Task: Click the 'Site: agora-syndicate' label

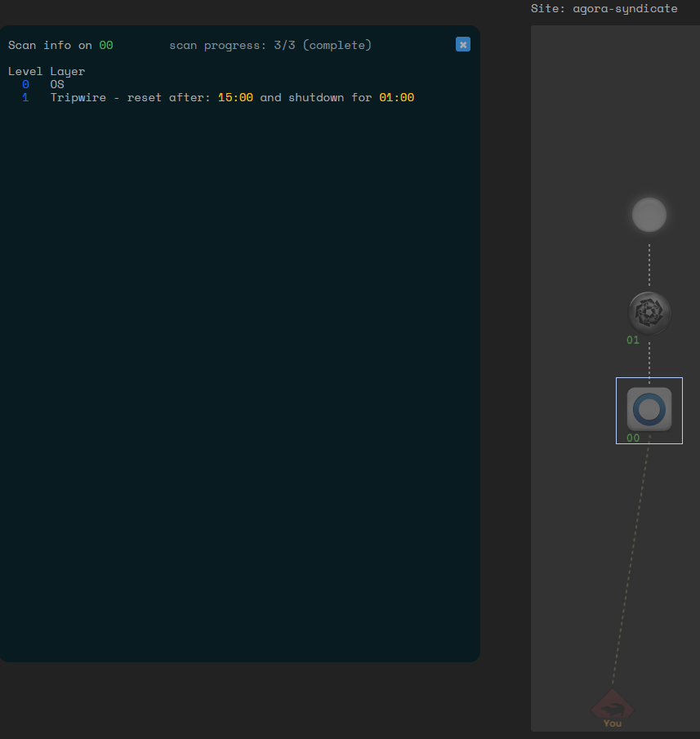Action: [x=604, y=9]
